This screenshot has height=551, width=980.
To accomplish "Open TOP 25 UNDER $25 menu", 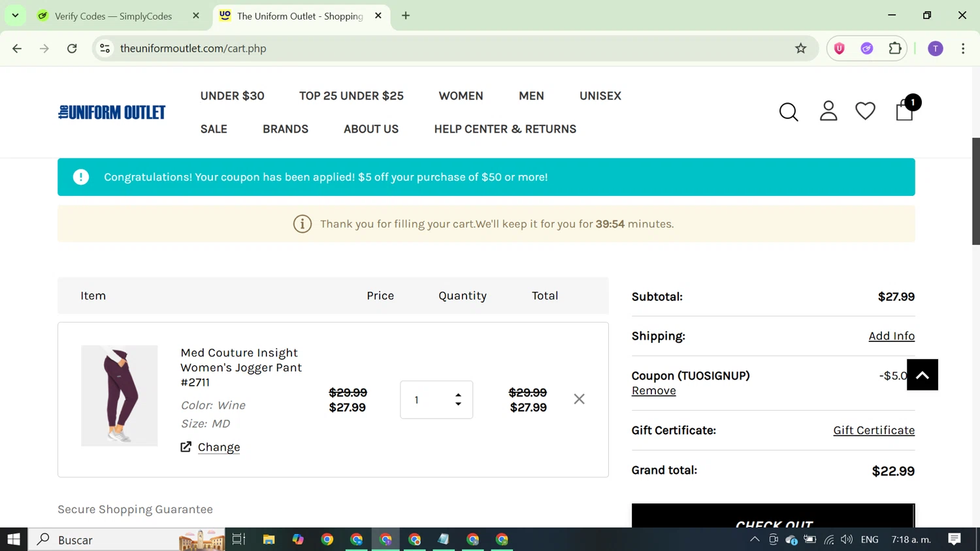I will pyautogui.click(x=351, y=96).
